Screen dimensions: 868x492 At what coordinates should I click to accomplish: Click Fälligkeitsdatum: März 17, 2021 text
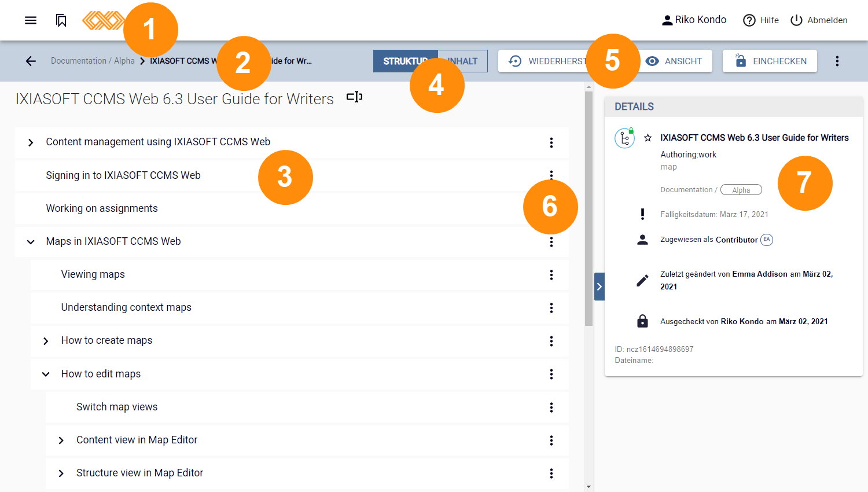click(714, 214)
